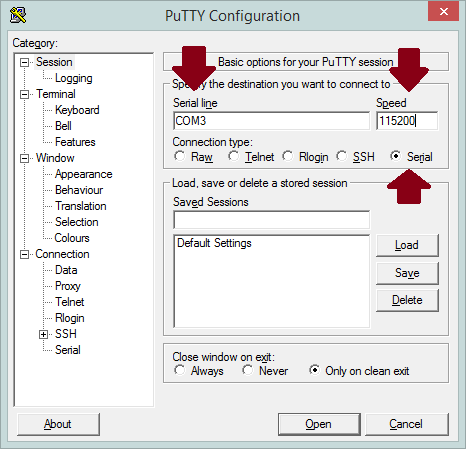Click the Speed field showing 115200
This screenshot has width=466, height=449.
coord(407,121)
